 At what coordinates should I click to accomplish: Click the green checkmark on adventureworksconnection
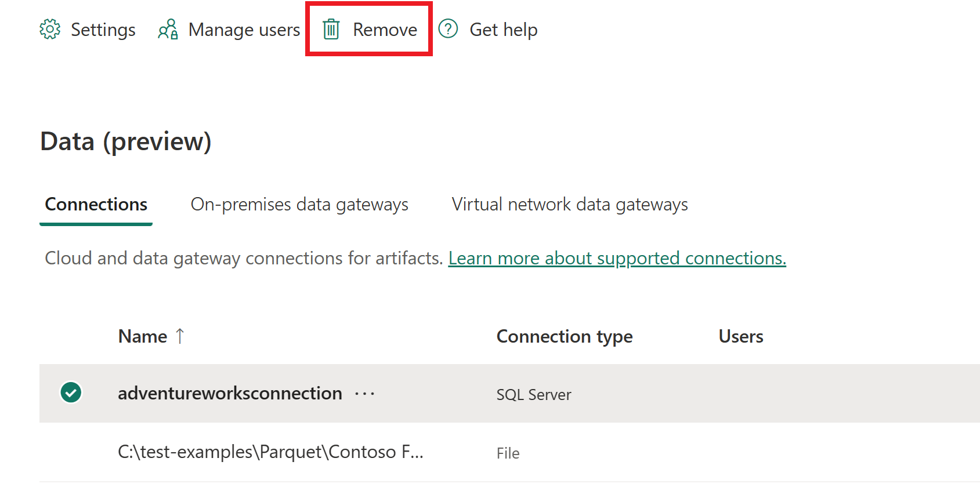[x=70, y=393]
